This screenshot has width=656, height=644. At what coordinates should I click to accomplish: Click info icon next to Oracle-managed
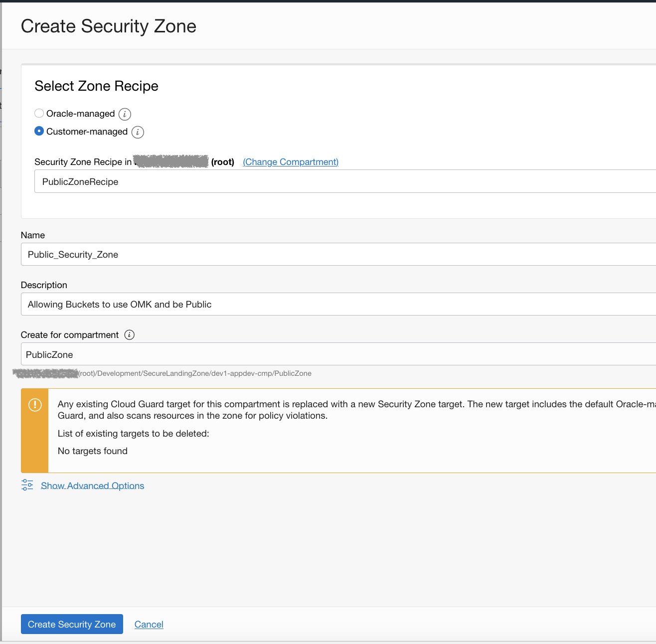125,114
